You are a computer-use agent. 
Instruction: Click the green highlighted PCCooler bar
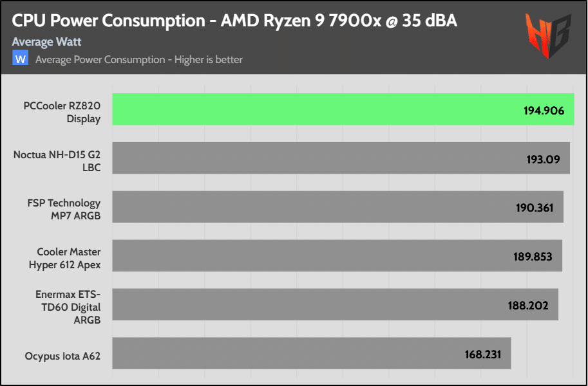tap(309, 109)
